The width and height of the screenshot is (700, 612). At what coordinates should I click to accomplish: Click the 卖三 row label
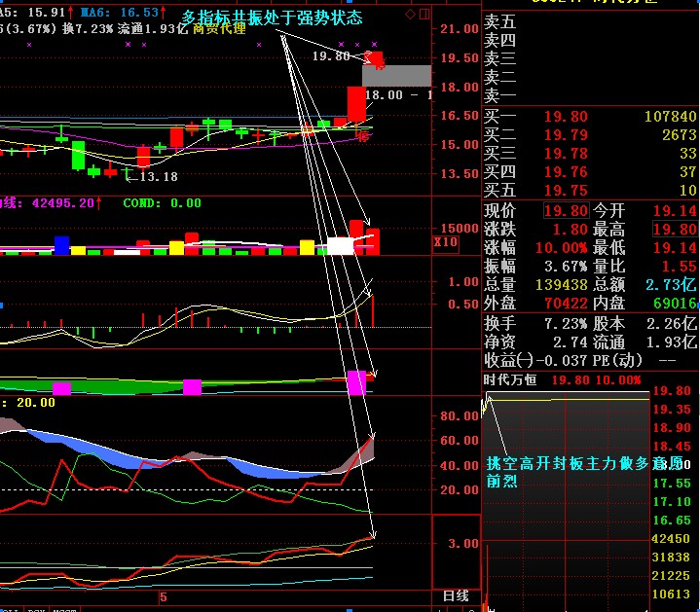[500, 59]
